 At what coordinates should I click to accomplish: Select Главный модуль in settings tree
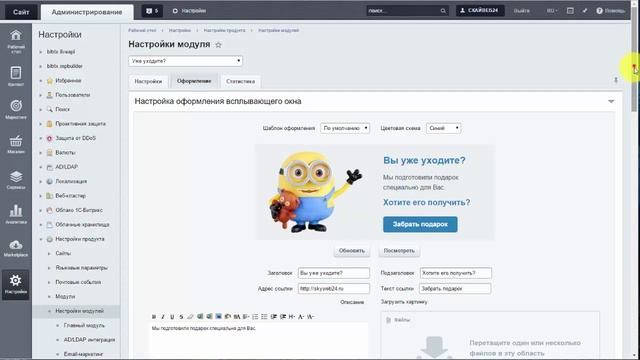coord(84,326)
